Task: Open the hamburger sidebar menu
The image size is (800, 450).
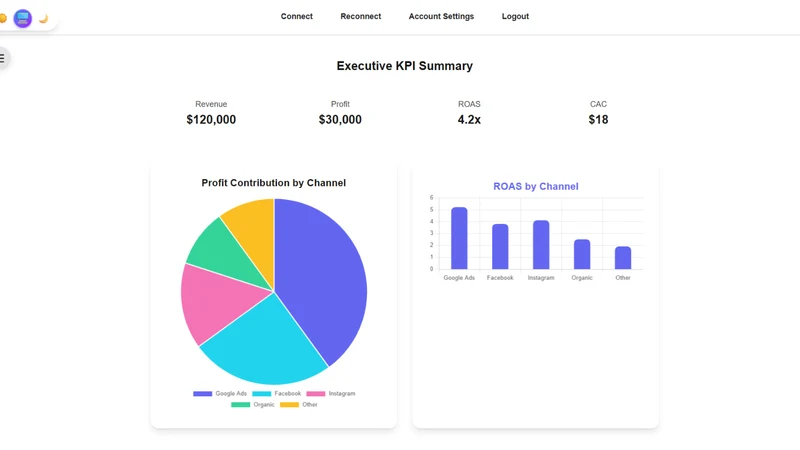Action: [3, 58]
